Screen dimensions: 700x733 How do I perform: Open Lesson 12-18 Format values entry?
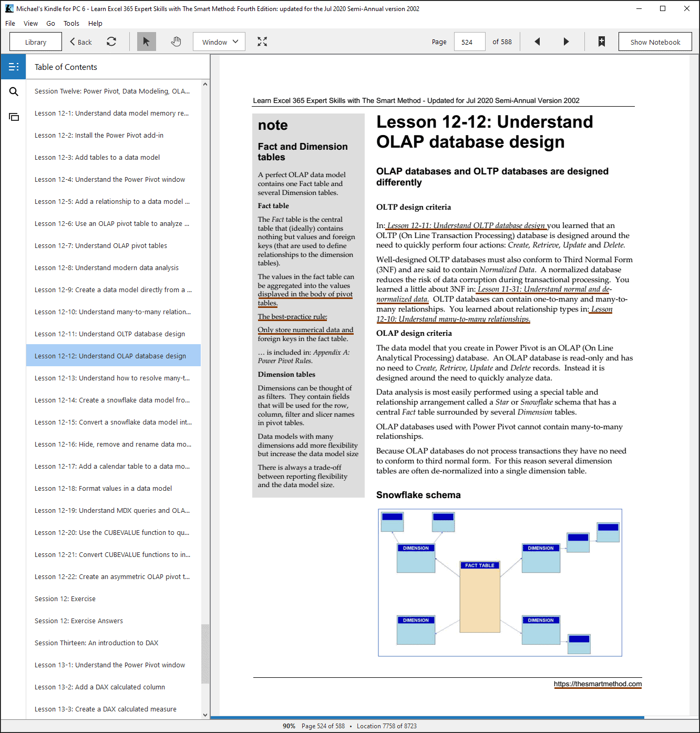tap(114, 488)
